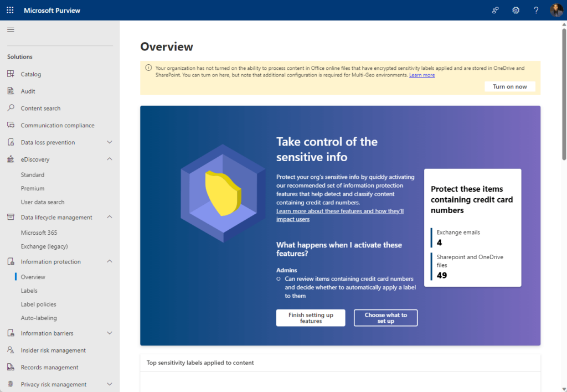
Task: Click the Top sensitivity labels applied heading
Action: pyautogui.click(x=200, y=363)
